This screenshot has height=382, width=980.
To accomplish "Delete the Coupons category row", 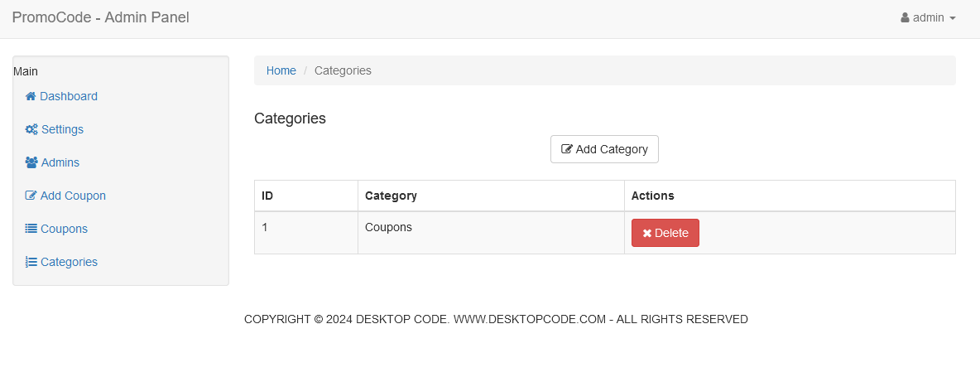I will (x=665, y=233).
